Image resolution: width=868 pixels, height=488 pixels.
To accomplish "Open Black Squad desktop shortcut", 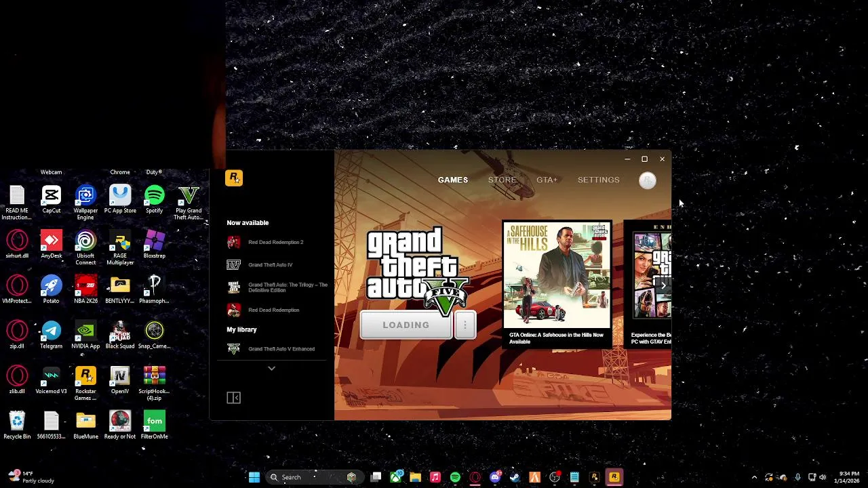I will [120, 335].
